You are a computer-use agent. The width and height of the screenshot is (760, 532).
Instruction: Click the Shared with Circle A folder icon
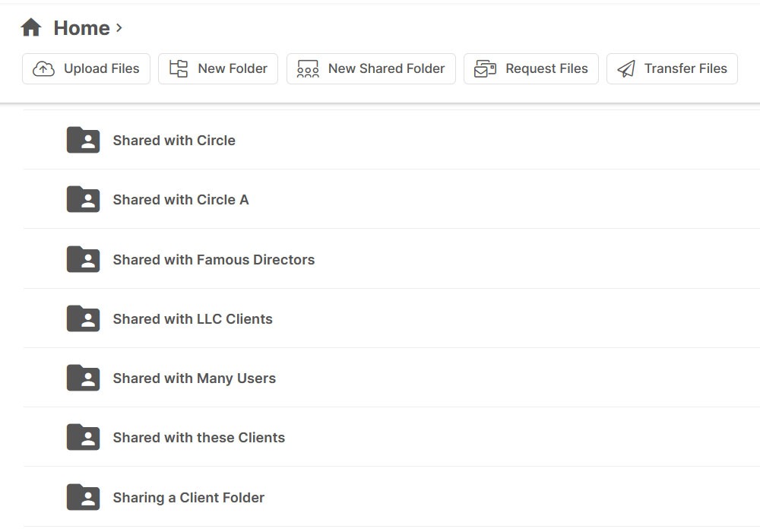(x=83, y=199)
